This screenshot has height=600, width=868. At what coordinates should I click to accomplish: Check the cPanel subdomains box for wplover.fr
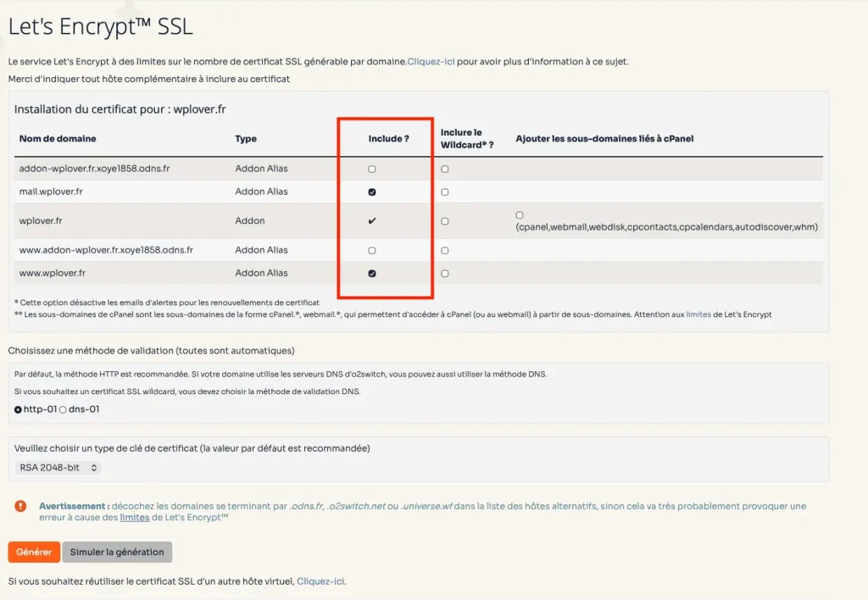520,214
